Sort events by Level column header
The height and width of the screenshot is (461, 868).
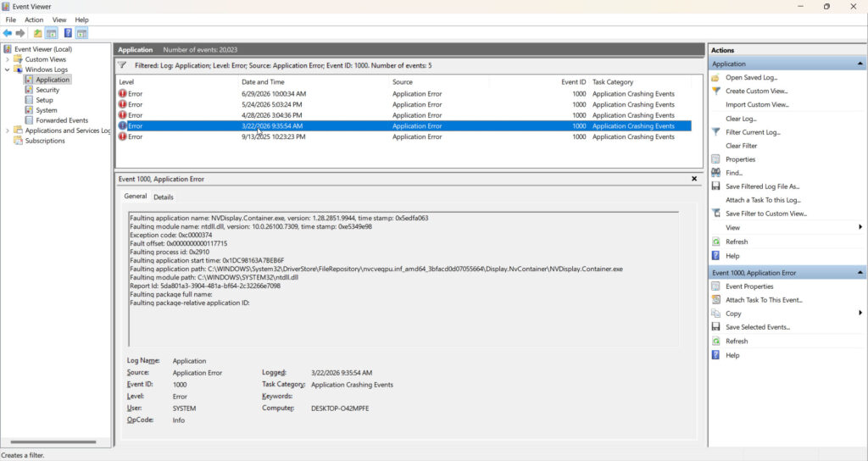click(177, 82)
